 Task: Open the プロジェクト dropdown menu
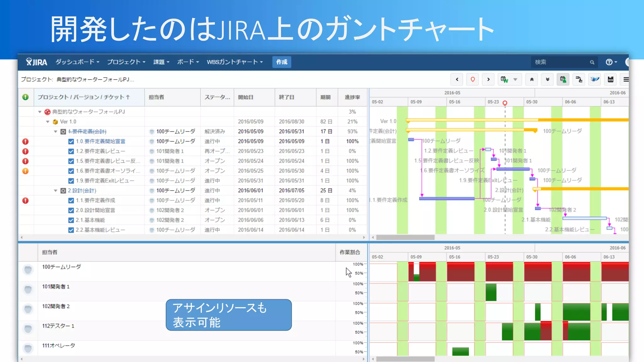[x=126, y=62]
